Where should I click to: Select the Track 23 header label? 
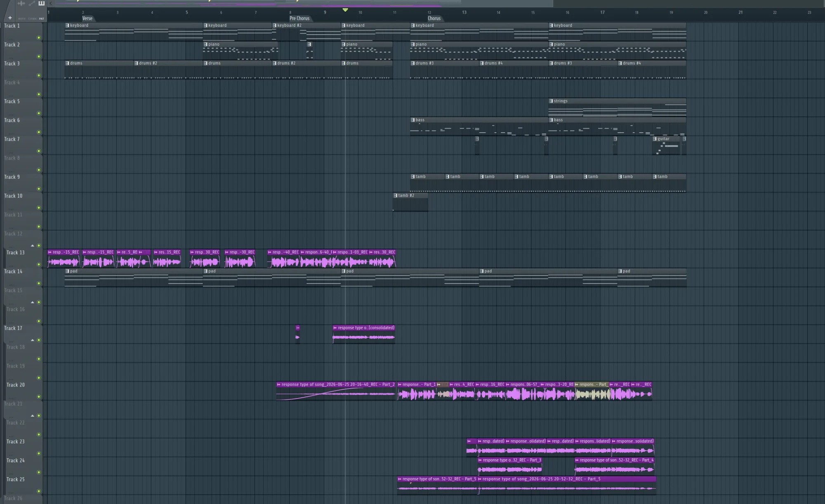click(16, 441)
